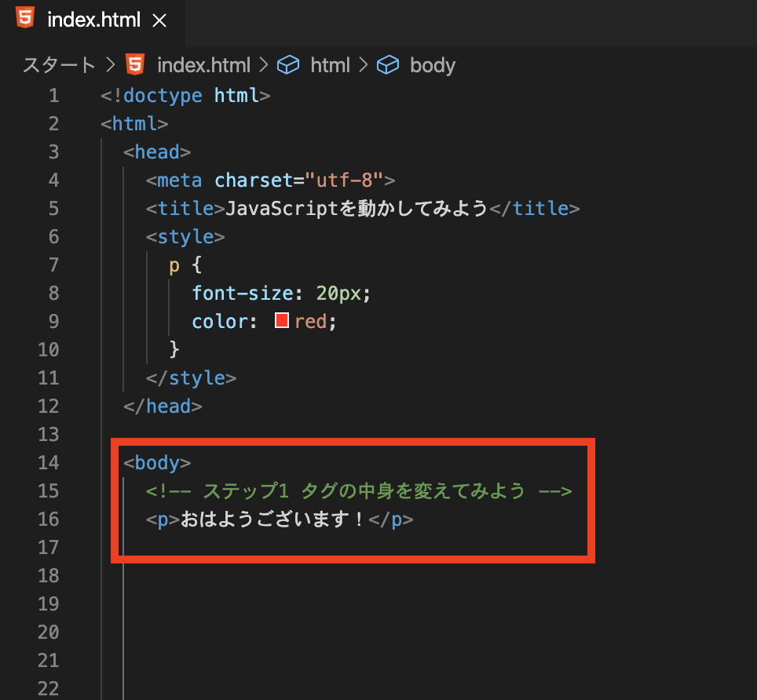
Task: Click the closing </head> tag
Action: tap(163, 407)
